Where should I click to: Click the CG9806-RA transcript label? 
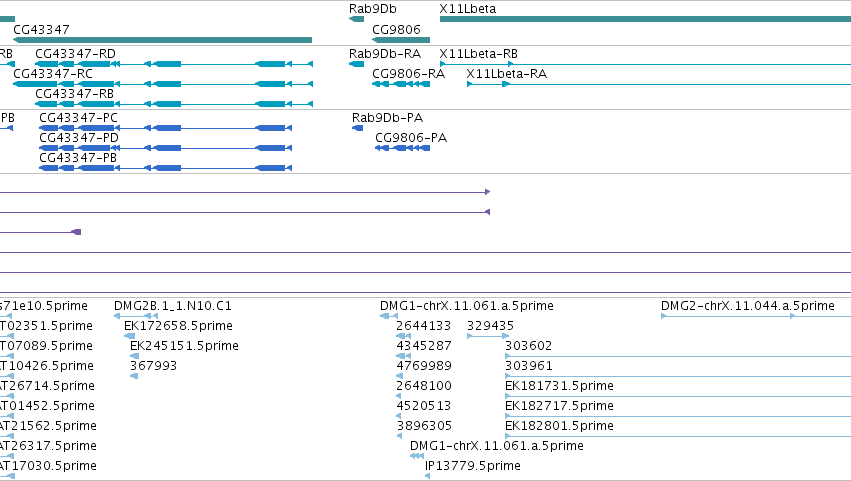tap(408, 74)
